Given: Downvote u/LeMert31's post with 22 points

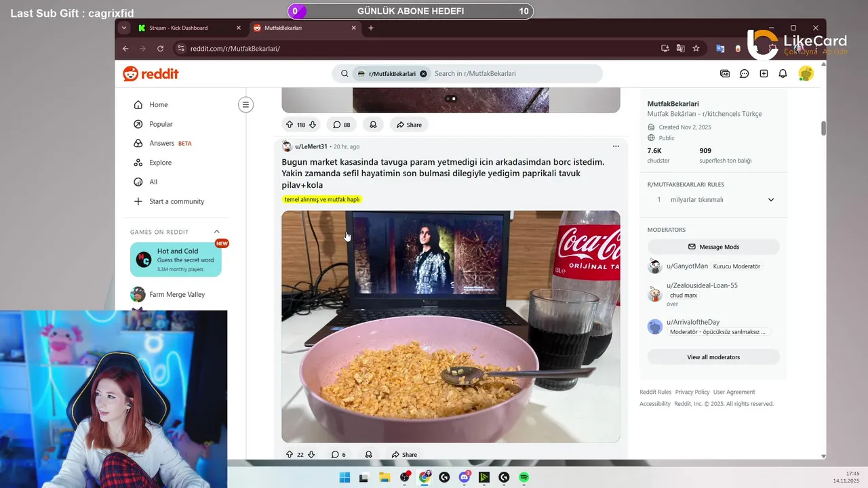Looking at the screenshot, I should click(x=311, y=455).
